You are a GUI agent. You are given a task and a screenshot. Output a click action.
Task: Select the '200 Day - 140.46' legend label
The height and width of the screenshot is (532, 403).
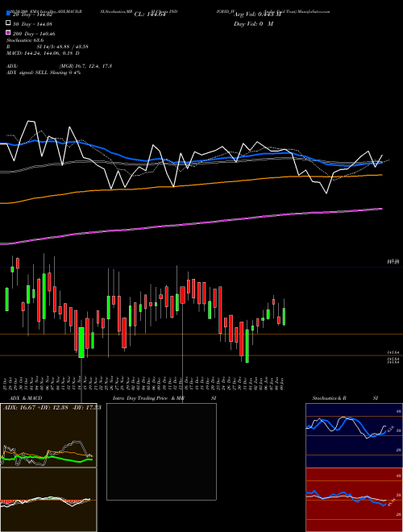(x=35, y=34)
